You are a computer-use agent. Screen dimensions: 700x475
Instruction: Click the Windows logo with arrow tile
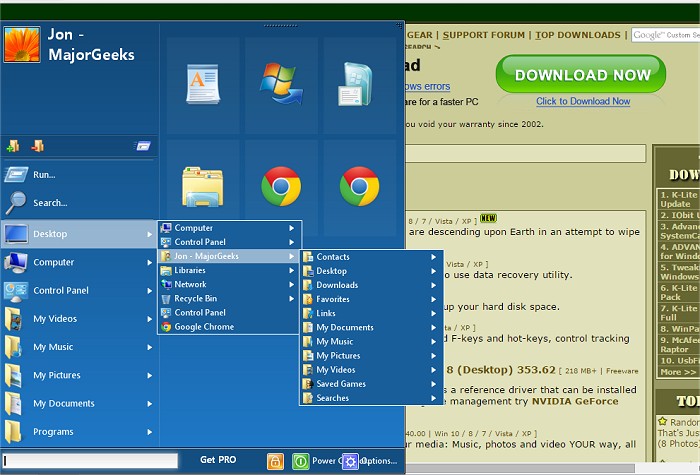[x=281, y=84]
